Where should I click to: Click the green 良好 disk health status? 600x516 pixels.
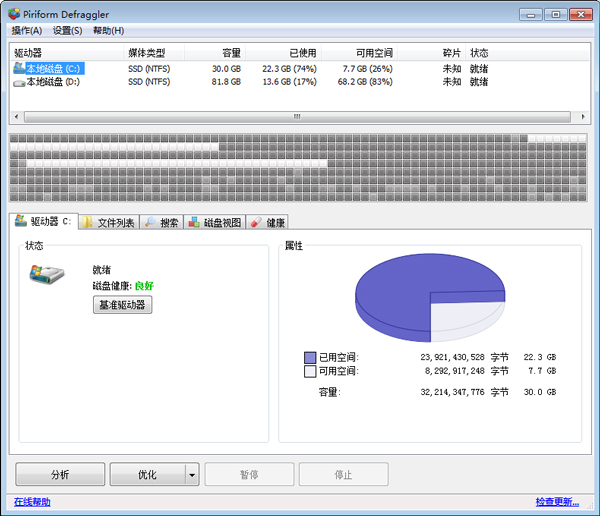pos(144,286)
